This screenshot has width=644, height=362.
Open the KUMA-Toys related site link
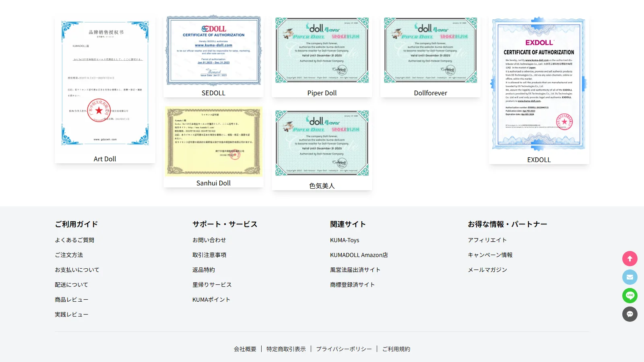[x=345, y=240]
